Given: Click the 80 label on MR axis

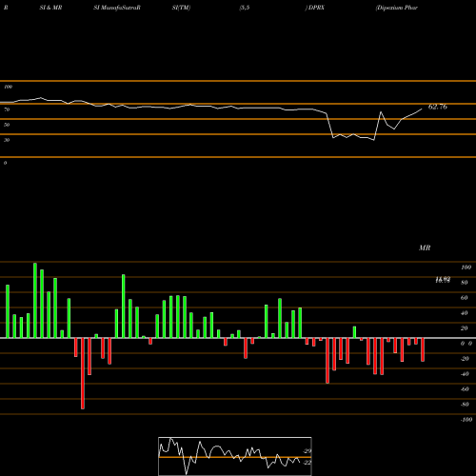Looking at the screenshot, I should 465,283.
